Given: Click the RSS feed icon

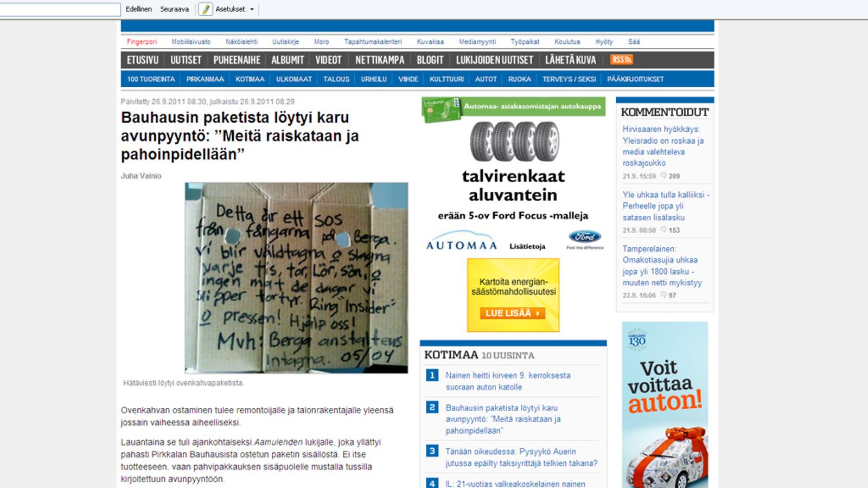Looking at the screenshot, I should tap(621, 60).
